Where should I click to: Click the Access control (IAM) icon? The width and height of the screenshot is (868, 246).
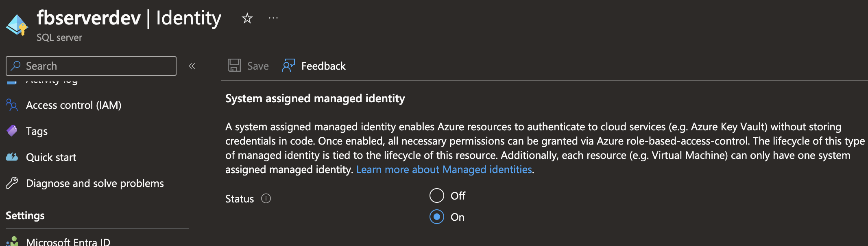click(12, 105)
